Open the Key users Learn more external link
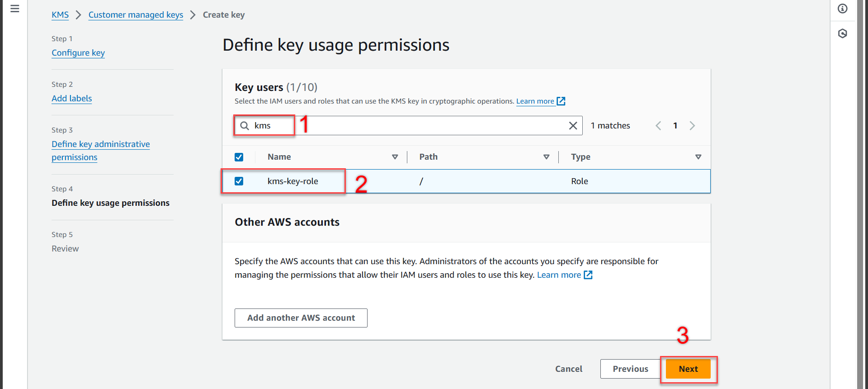The width and height of the screenshot is (868, 389). (x=541, y=101)
